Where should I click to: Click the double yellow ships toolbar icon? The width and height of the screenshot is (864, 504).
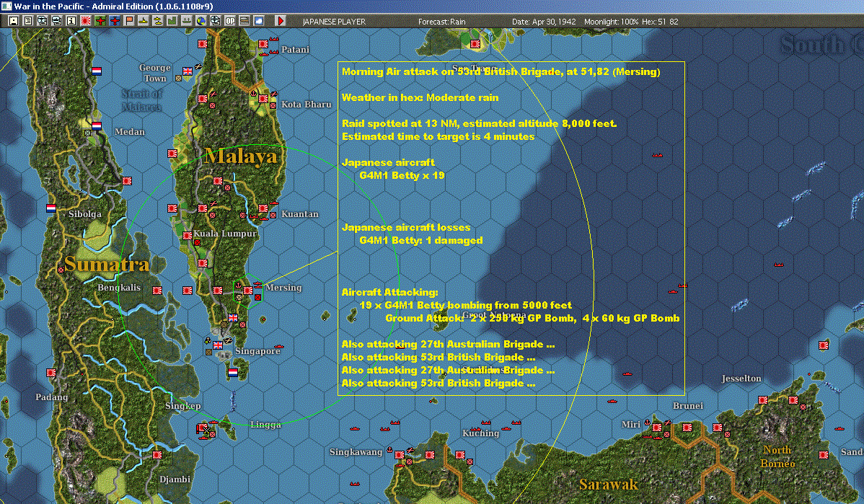(158, 21)
